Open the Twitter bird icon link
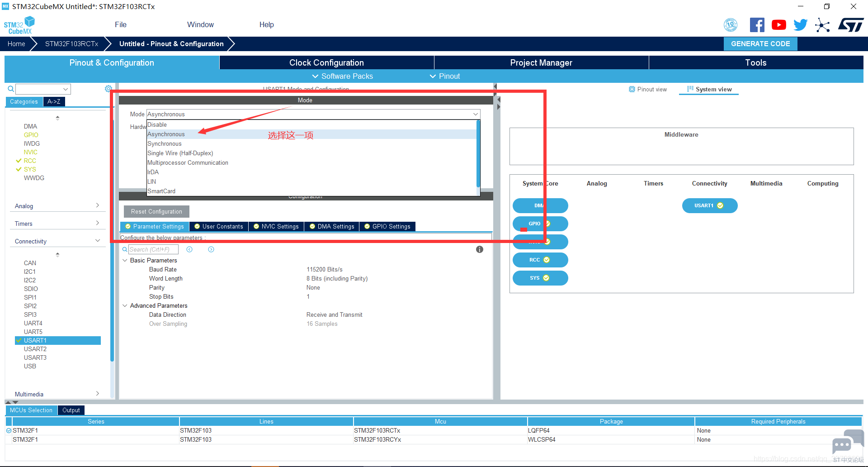 800,25
